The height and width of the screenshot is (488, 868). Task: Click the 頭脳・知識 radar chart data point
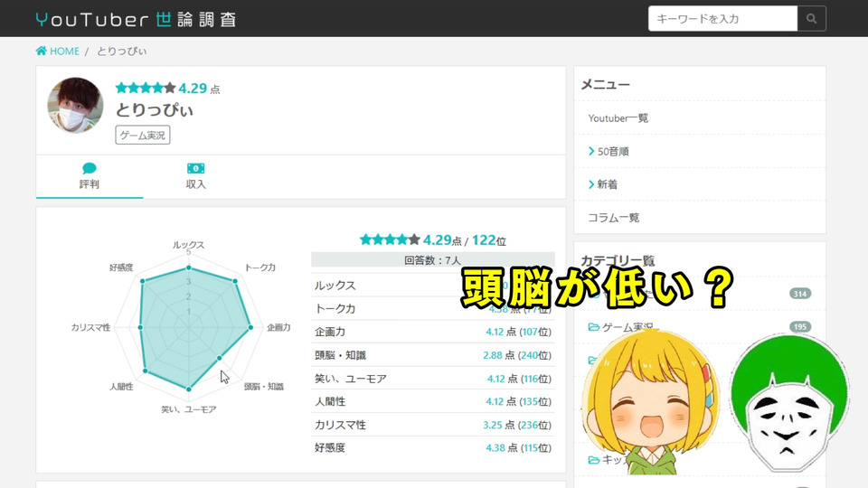(219, 358)
